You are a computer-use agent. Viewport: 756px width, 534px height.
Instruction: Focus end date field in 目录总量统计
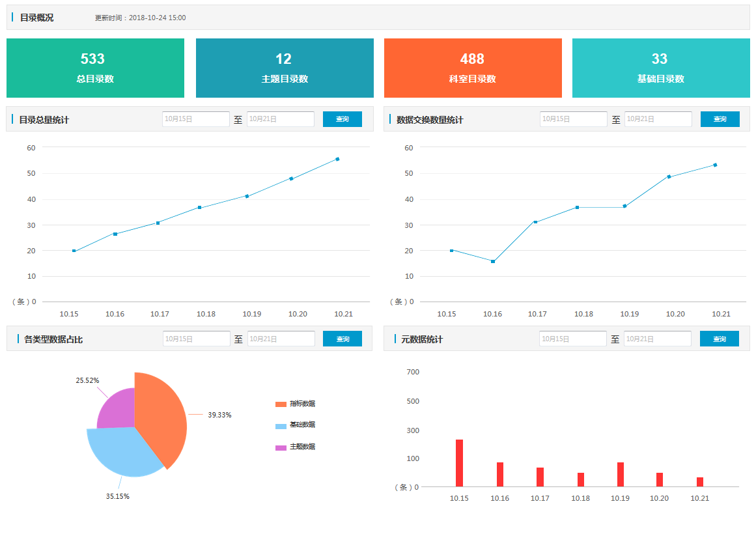click(280, 119)
